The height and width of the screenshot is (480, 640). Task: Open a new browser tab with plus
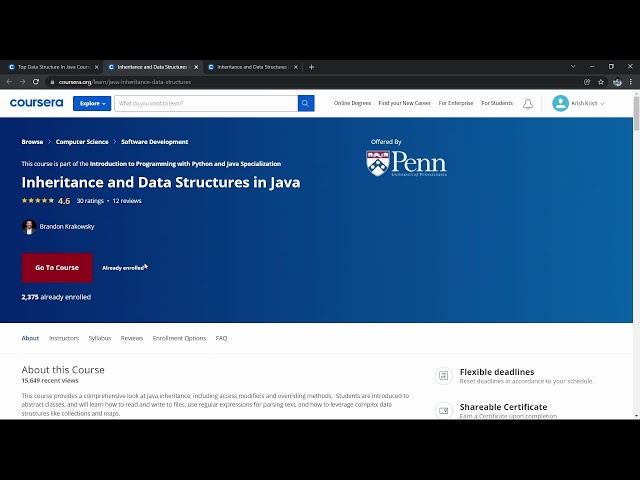(311, 67)
